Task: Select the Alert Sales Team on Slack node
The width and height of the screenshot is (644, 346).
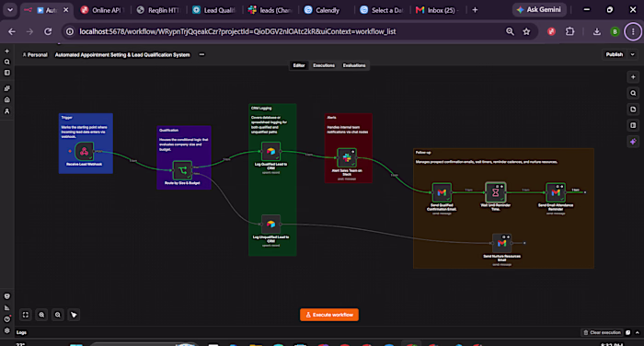Action: (x=347, y=157)
